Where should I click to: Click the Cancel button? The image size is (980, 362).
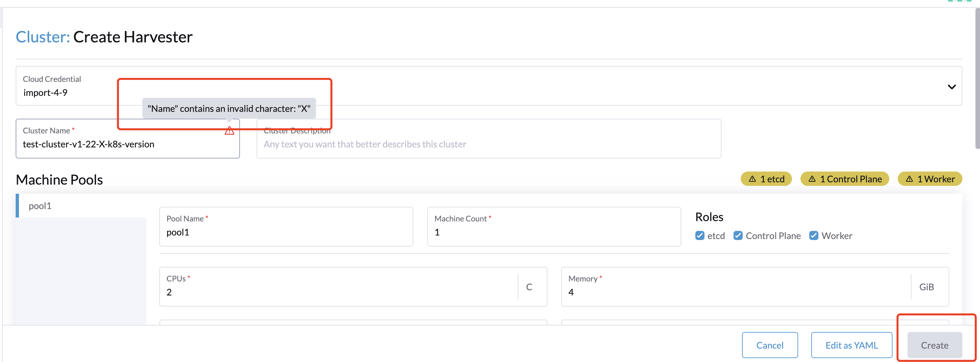click(x=770, y=345)
